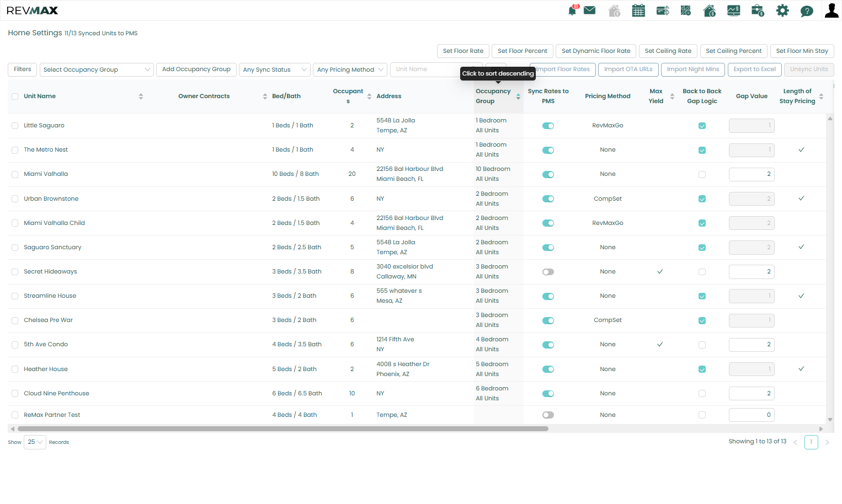Toggle Sync Rates to PMS for Secret Hideaways
This screenshot has width=842, height=504.
(548, 272)
